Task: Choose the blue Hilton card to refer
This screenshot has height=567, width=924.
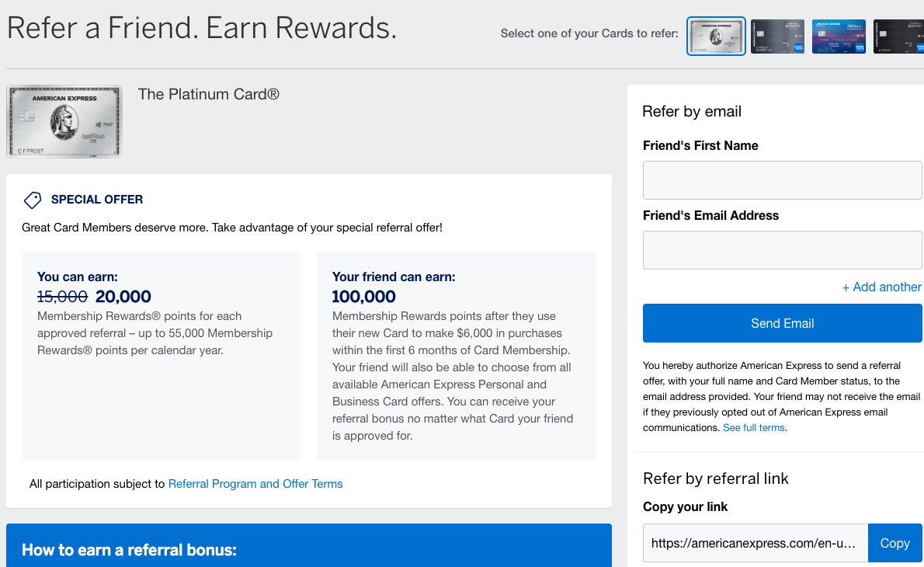Action: pyautogui.click(x=839, y=37)
